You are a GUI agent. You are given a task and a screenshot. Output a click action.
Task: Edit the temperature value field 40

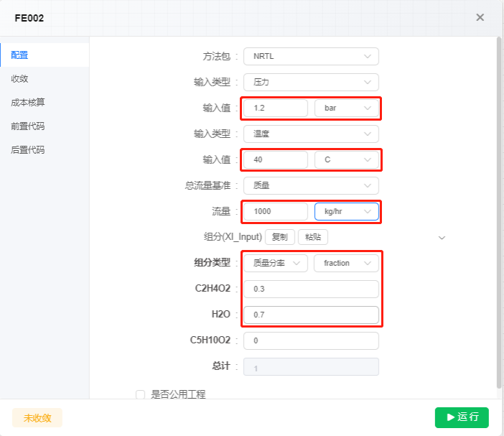pyautogui.click(x=276, y=159)
